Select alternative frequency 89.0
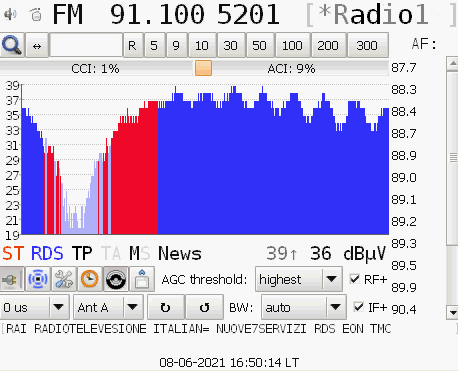 point(404,178)
